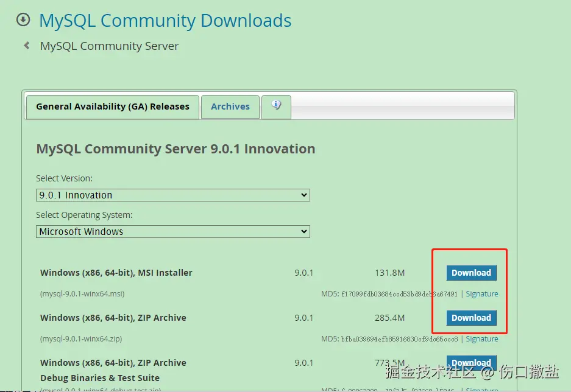Image resolution: width=571 pixels, height=392 pixels.
Task: Open Signature link for mysql-9.0.1-winx64.zip
Action: tap(482, 339)
